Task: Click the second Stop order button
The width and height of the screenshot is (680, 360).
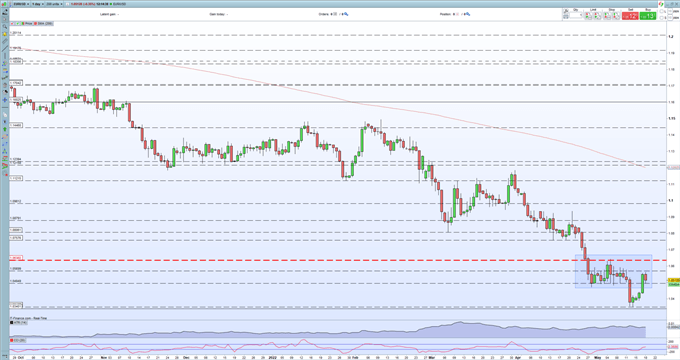Action: (616, 16)
